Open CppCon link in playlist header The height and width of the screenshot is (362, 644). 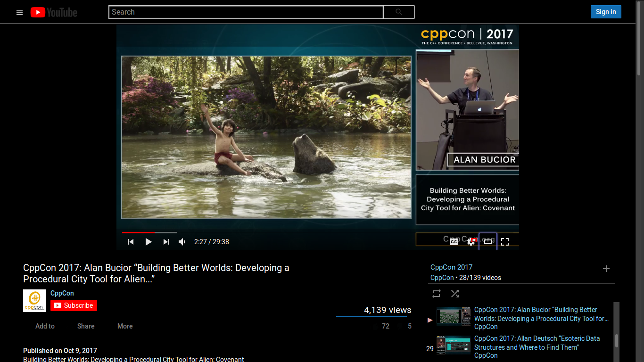(x=442, y=278)
